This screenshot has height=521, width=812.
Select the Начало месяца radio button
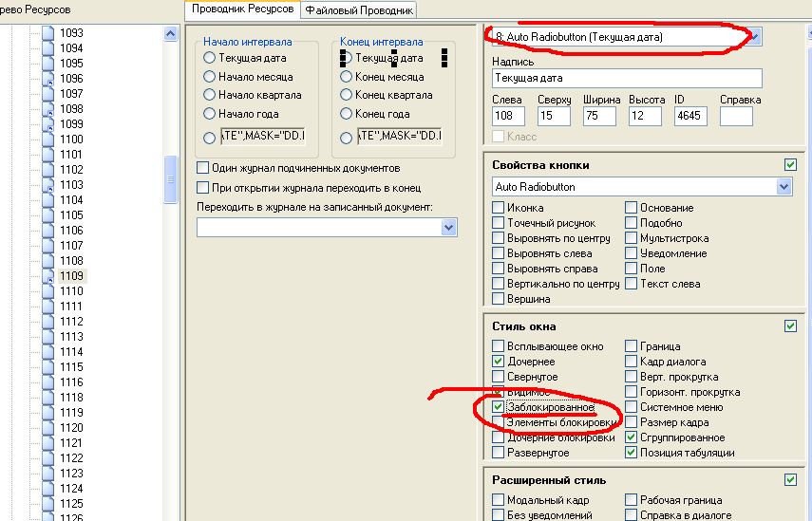(209, 77)
